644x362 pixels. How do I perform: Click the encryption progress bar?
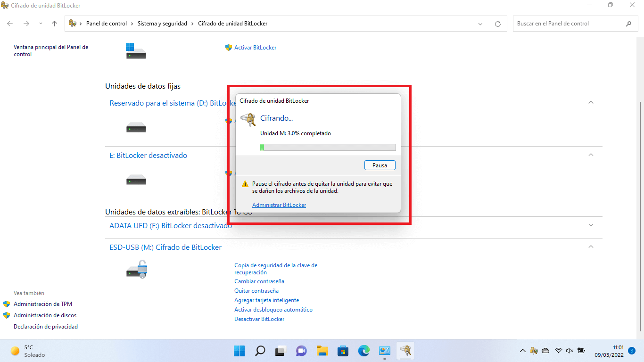(x=328, y=148)
